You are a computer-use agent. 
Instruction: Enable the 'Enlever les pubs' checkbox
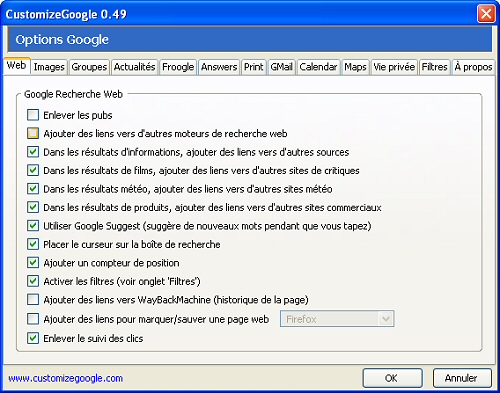click(33, 115)
